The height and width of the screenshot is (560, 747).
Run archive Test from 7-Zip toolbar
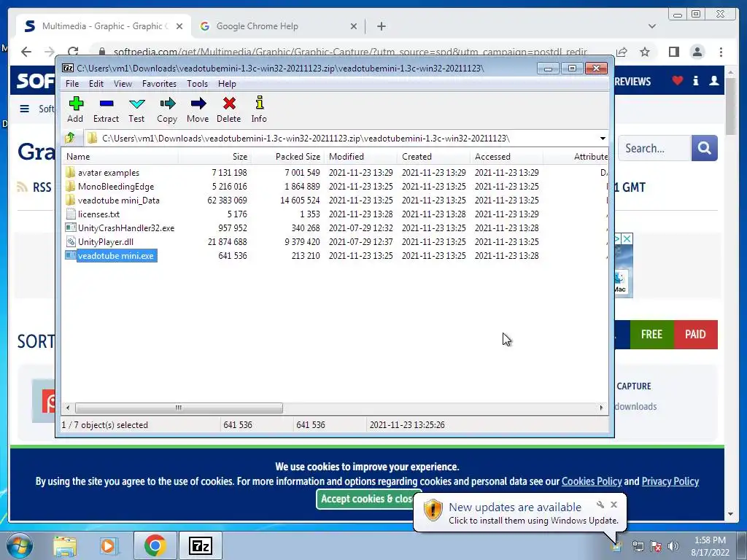pos(136,109)
